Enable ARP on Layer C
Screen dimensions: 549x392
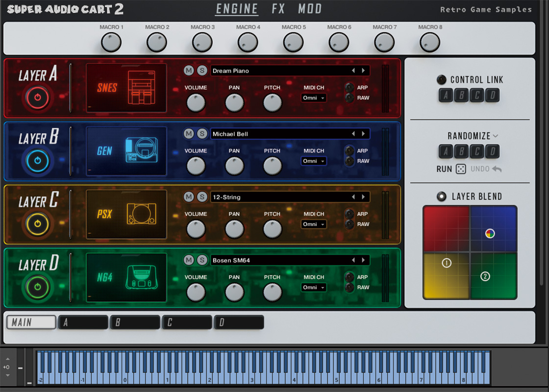349,214
